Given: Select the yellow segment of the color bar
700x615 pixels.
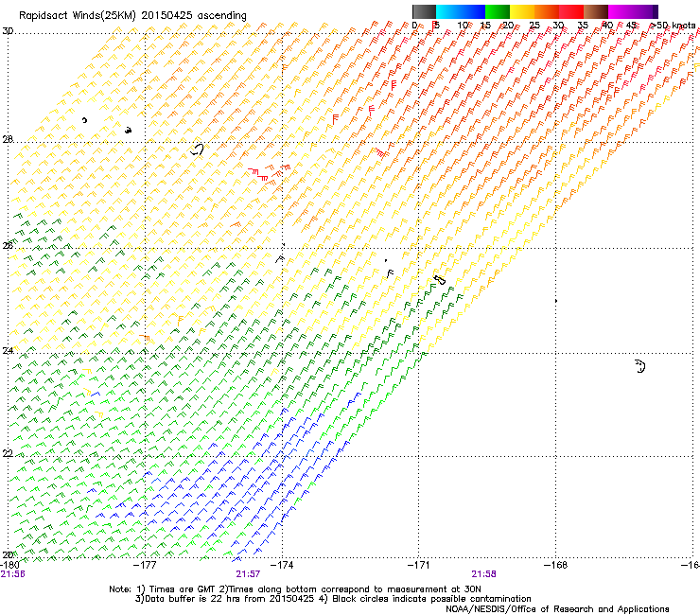Looking at the screenshot, I should 522,11.
